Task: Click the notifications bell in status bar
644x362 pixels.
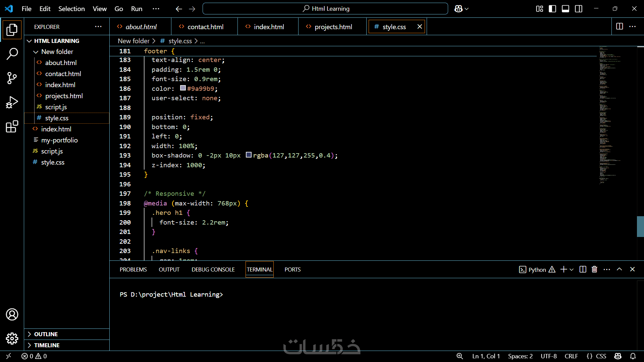Action: click(x=633, y=356)
